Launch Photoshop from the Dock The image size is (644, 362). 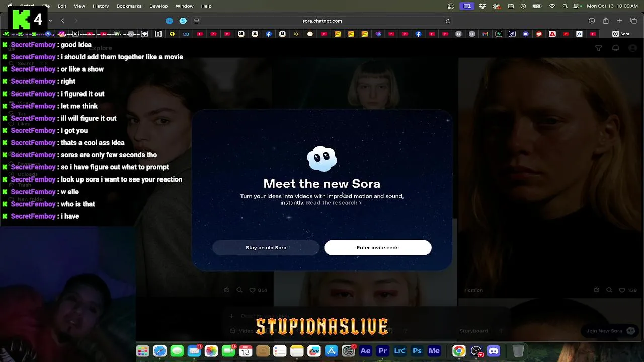pos(417,351)
